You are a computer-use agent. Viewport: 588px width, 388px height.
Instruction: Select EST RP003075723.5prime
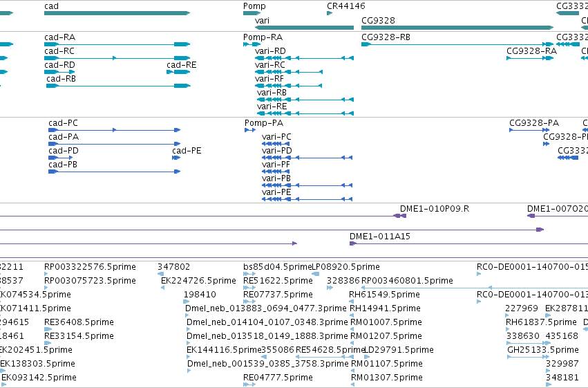coord(46,288)
